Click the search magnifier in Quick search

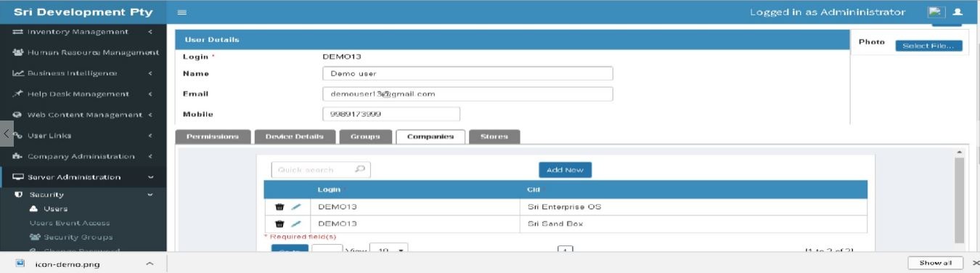tap(359, 170)
